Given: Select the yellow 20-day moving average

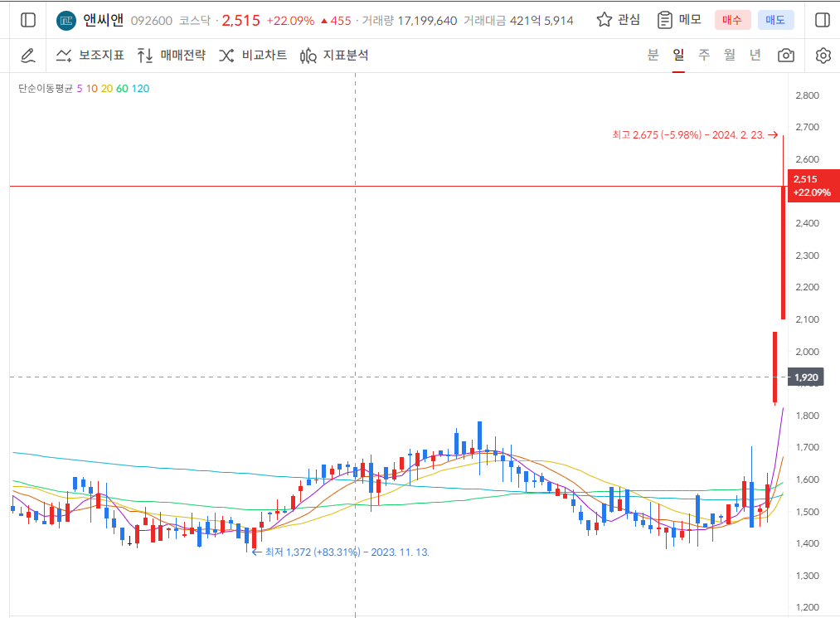Looking at the screenshot, I should pyautogui.click(x=107, y=89).
